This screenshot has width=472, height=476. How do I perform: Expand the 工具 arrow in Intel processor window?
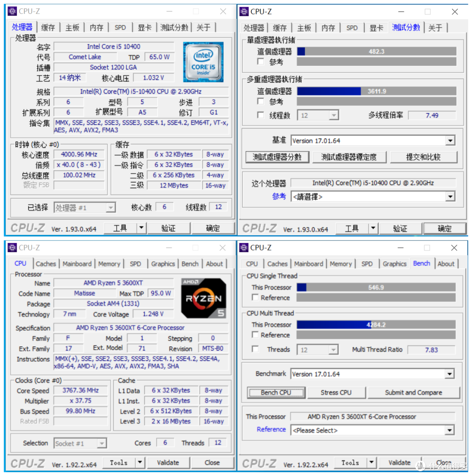tap(141, 228)
